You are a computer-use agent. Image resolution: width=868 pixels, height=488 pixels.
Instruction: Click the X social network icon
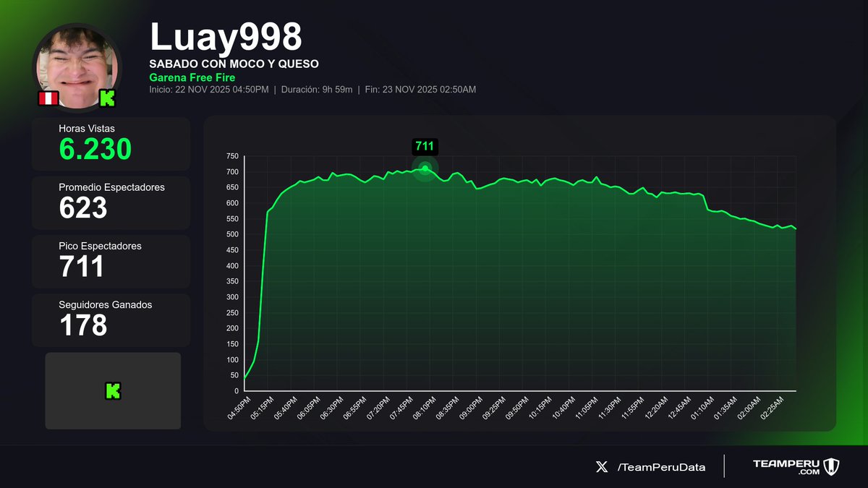(x=602, y=467)
